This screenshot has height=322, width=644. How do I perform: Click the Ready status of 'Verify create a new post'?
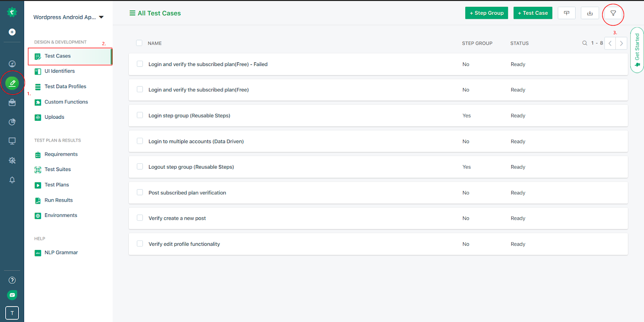518,218
